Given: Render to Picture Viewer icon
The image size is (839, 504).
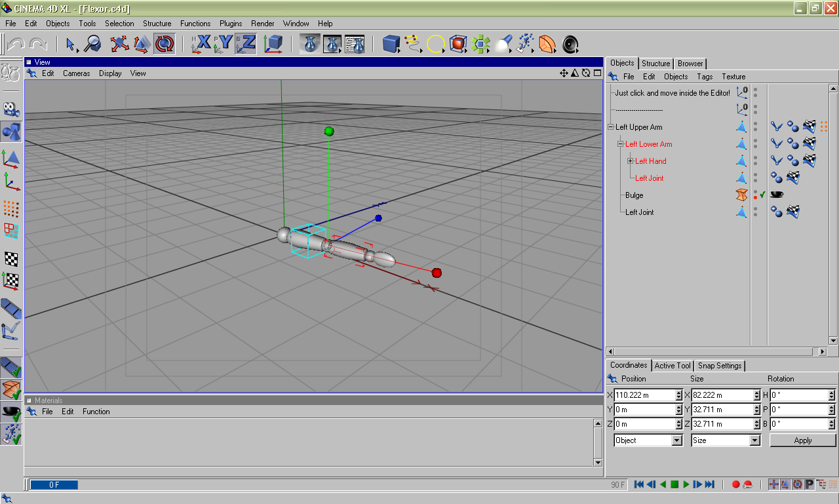Looking at the screenshot, I should [332, 44].
